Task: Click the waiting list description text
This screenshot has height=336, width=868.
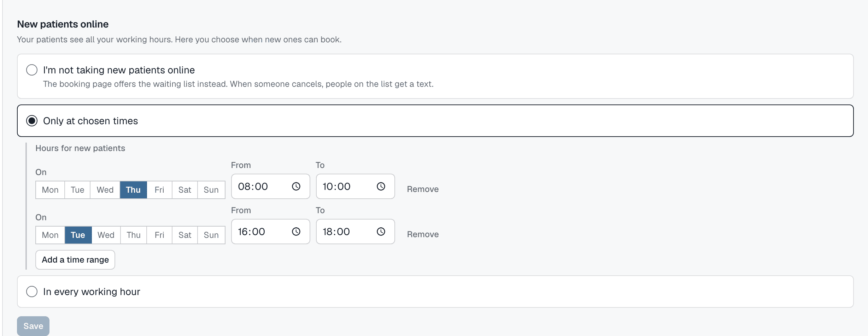Action: (238, 84)
